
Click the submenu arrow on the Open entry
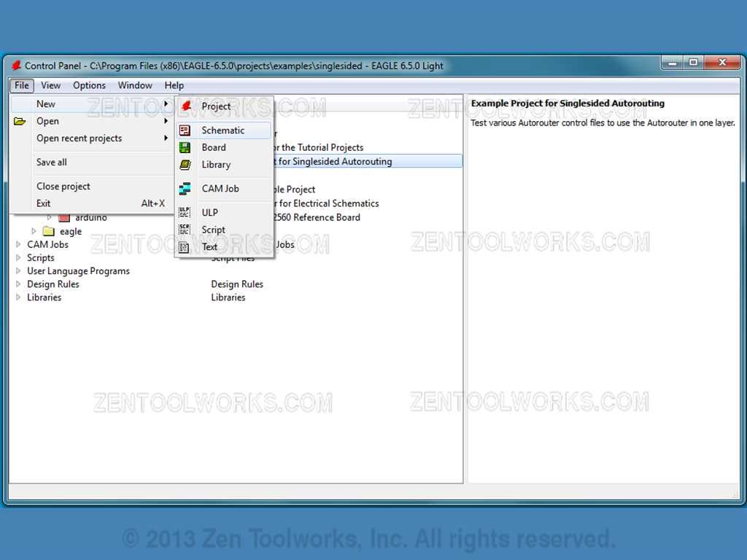[x=166, y=121]
